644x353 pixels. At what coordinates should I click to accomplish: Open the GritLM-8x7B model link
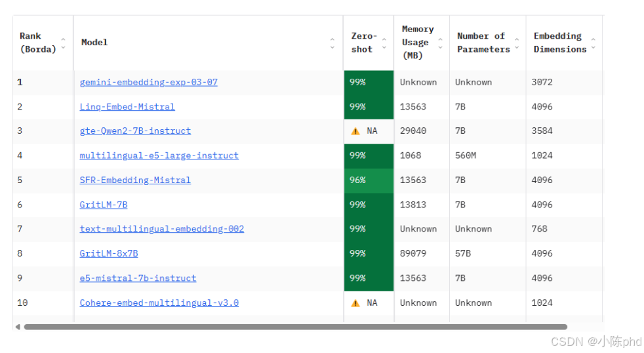pos(109,253)
